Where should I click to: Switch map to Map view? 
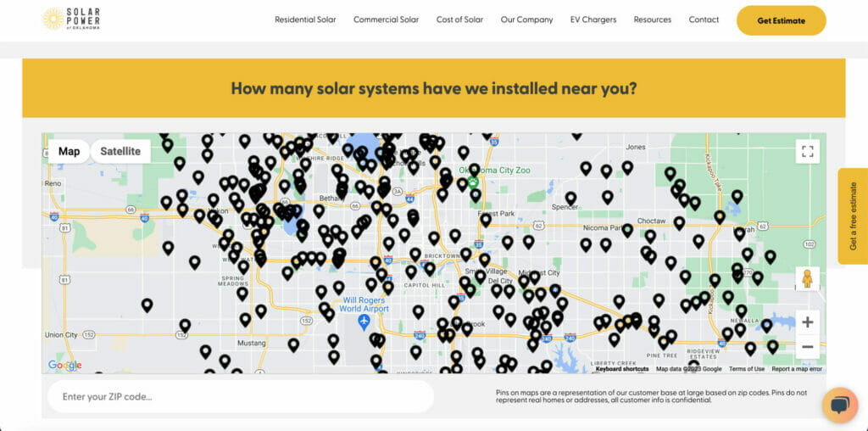(70, 151)
